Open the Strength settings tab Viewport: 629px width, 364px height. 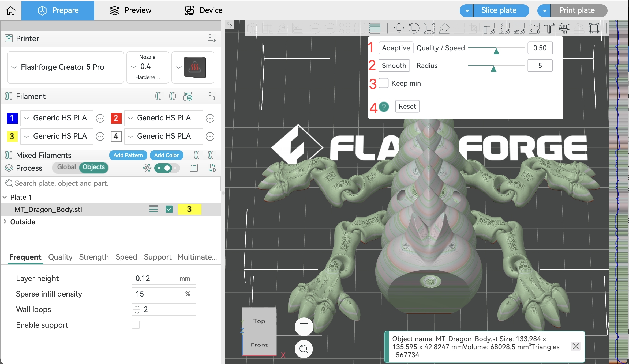coord(94,257)
